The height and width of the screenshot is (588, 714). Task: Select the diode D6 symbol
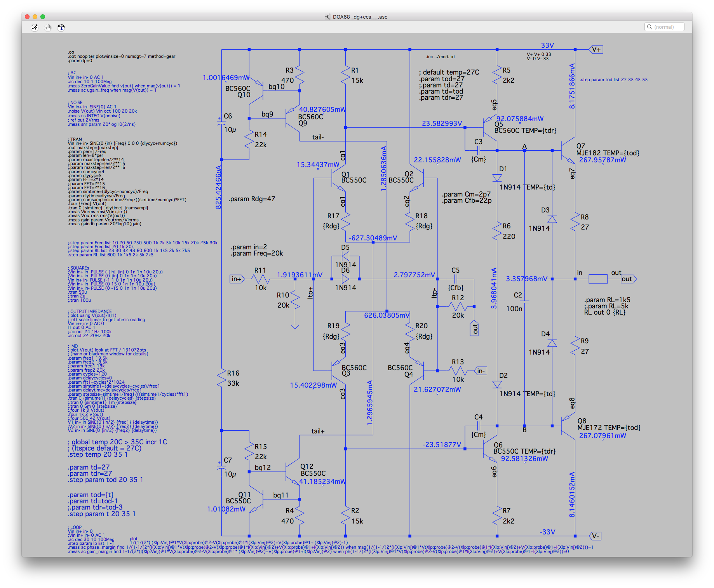(345, 279)
